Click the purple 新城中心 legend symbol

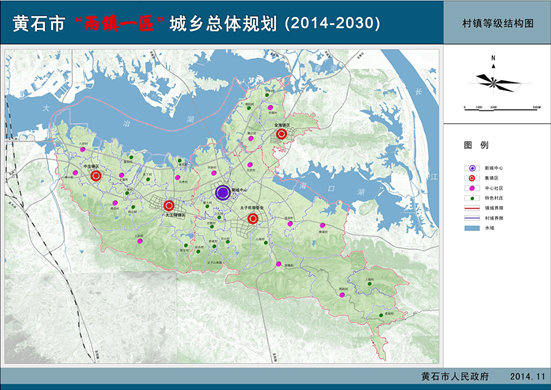(472, 168)
